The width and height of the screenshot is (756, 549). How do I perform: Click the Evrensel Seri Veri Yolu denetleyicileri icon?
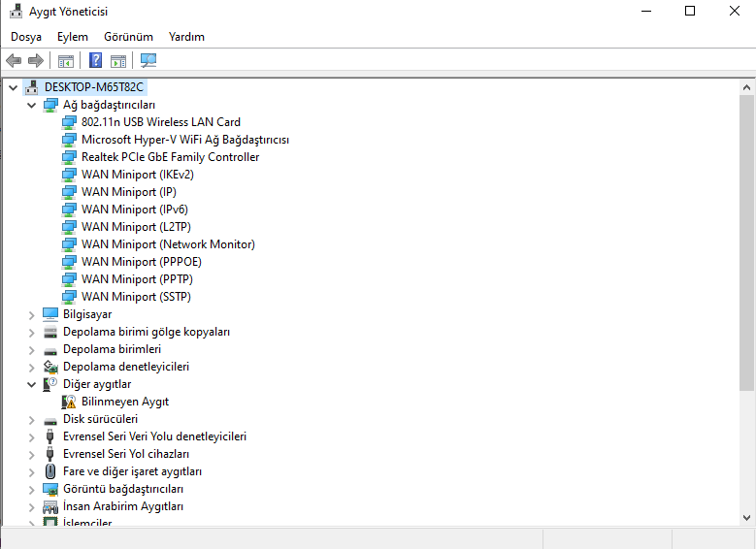pyautogui.click(x=49, y=436)
